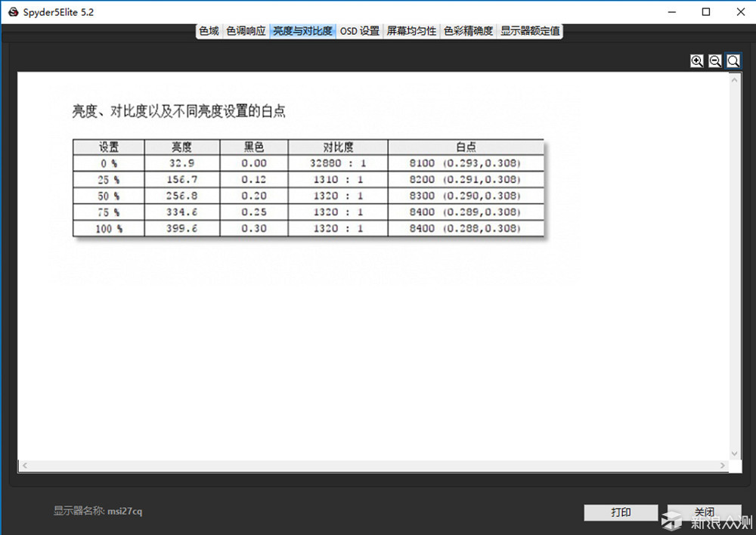Open the 屏幕均匀性 (Screen Uniformity) tab
Screen dimensions: 756x535
(411, 31)
